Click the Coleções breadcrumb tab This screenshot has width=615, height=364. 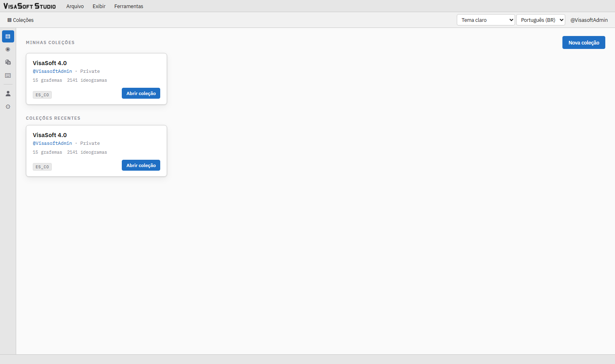click(x=21, y=20)
